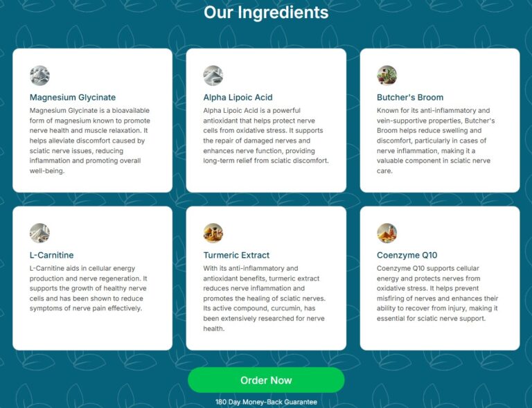Click the Butcher's Broom heading
Viewport: 532px width, 408px height.
pyautogui.click(x=410, y=98)
